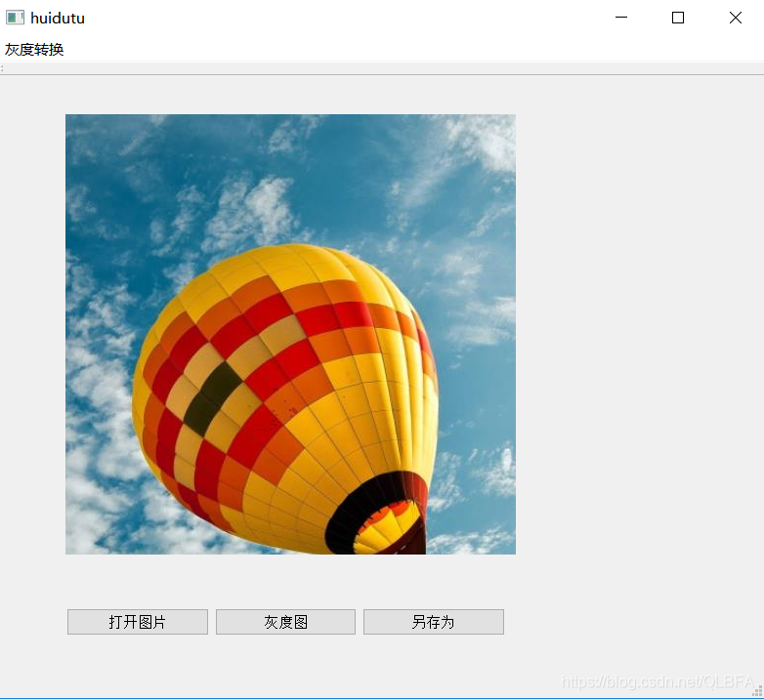Click the huidutu title text
The image size is (764, 700).
point(58,18)
